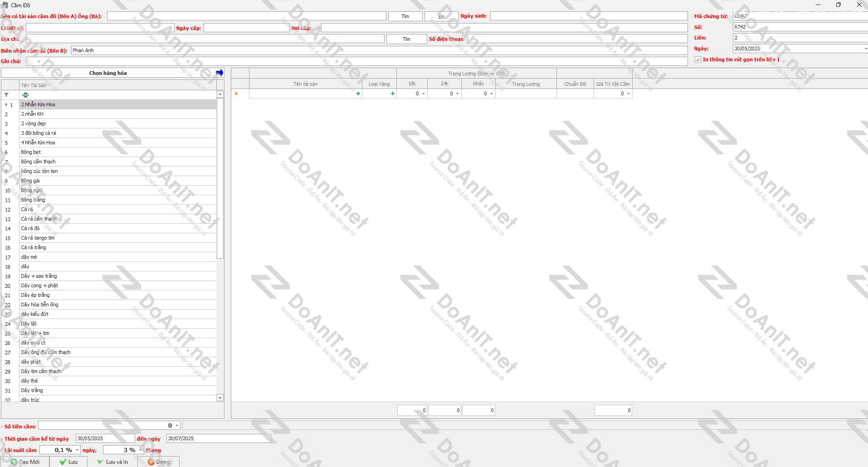This screenshot has width=868, height=467.
Task: Click the orange new-row star indicator
Action: click(236, 93)
